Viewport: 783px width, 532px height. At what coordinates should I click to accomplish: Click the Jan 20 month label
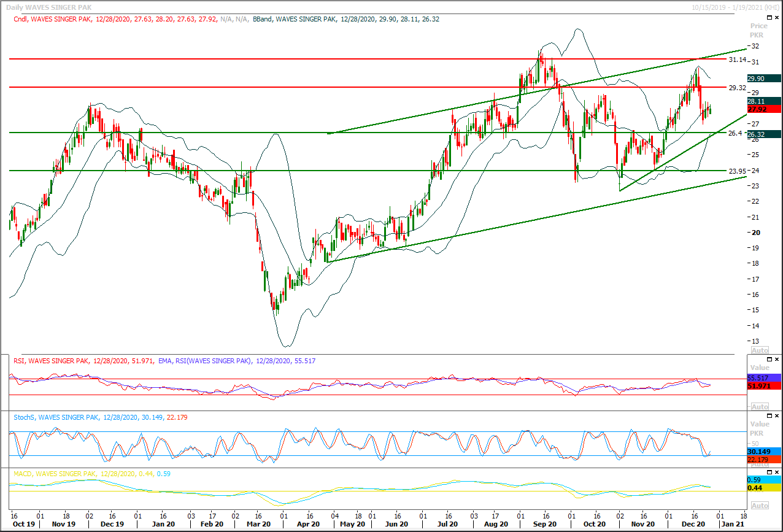tap(162, 525)
